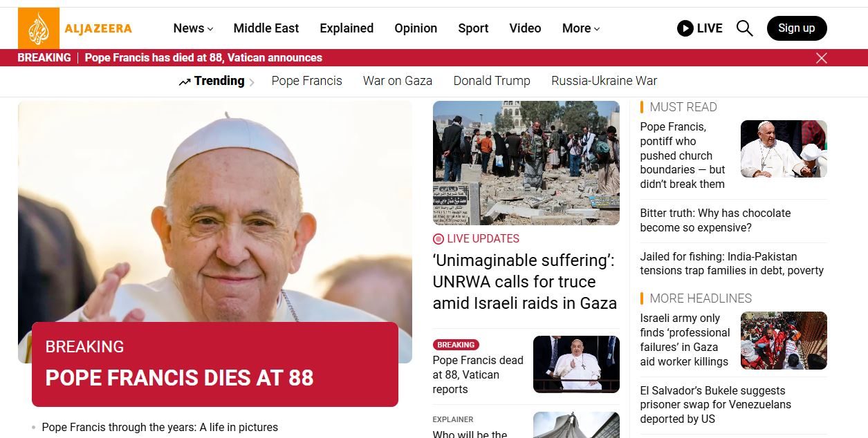Click the Pope Francis Dies at 88 headline

180,378
